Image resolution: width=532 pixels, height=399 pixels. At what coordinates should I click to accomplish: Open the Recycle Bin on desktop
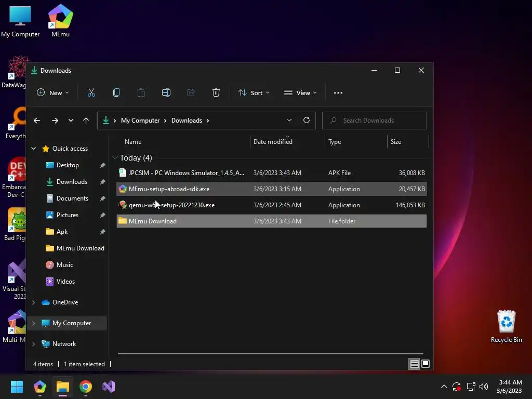tap(506, 326)
